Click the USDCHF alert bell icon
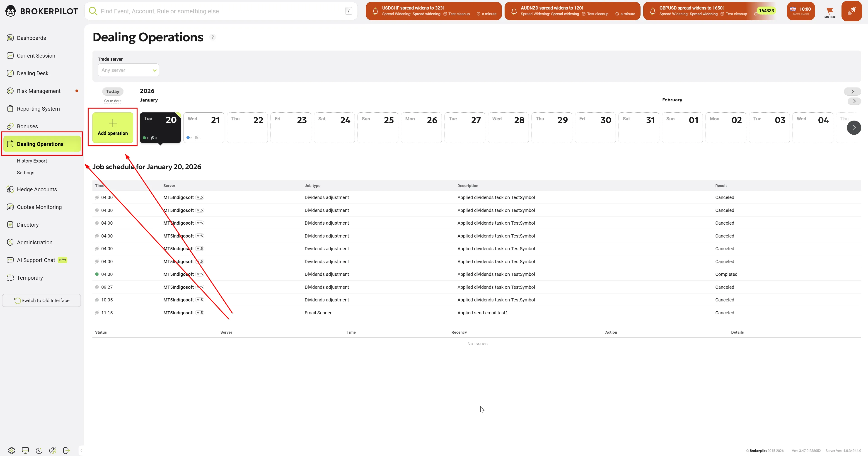 (375, 11)
